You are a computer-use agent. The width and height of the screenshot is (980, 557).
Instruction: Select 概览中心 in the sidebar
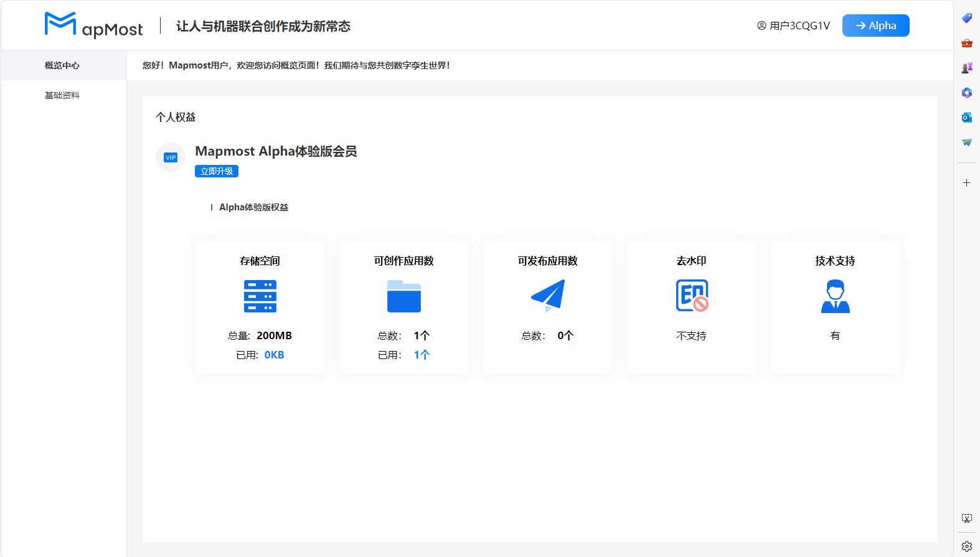pyautogui.click(x=64, y=65)
